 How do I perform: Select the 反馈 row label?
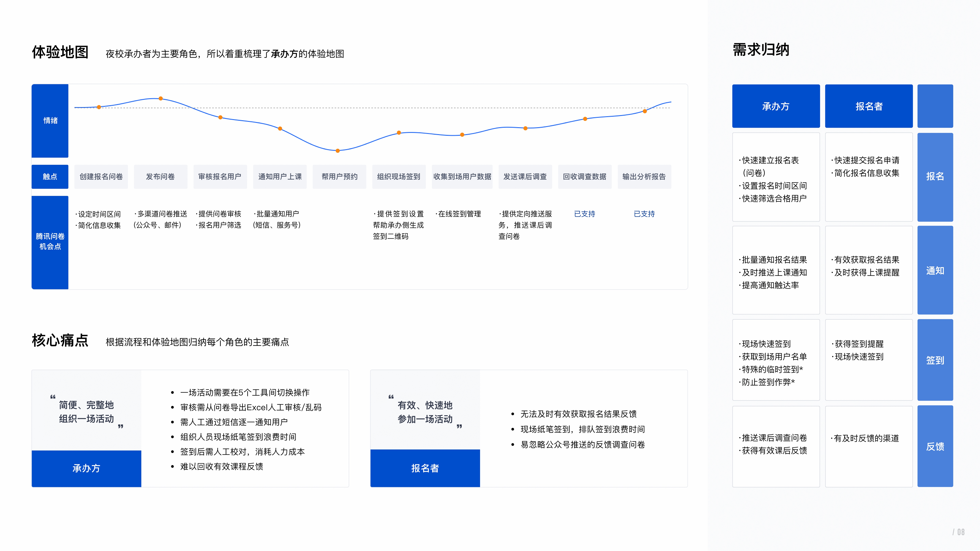pos(935,446)
